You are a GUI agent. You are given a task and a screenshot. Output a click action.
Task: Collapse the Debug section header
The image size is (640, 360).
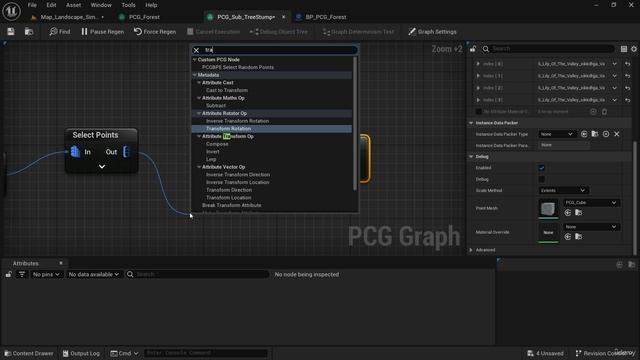471,157
